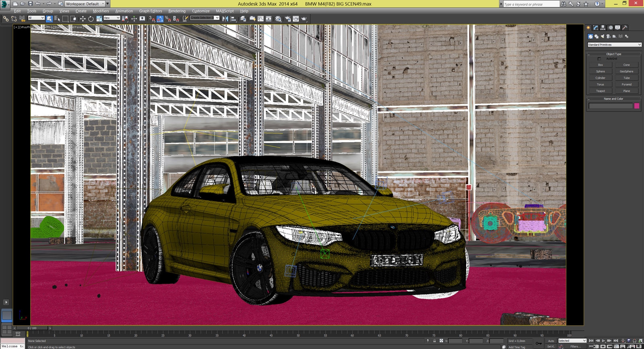This screenshot has height=349, width=644.
Task: Activate Select and Scale tool
Action: point(99,18)
